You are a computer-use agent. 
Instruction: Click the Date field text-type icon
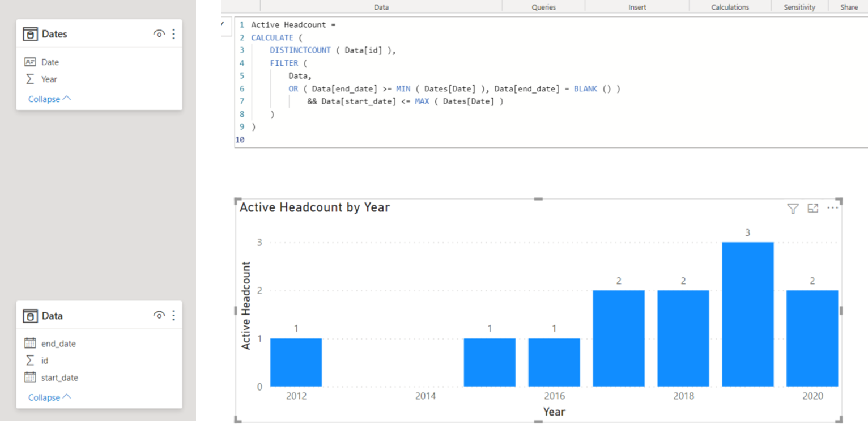click(30, 62)
